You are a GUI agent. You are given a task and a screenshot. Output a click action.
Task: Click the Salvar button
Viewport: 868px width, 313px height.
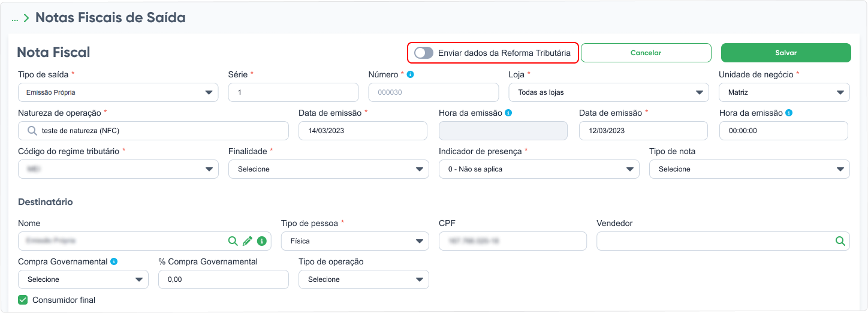(786, 53)
